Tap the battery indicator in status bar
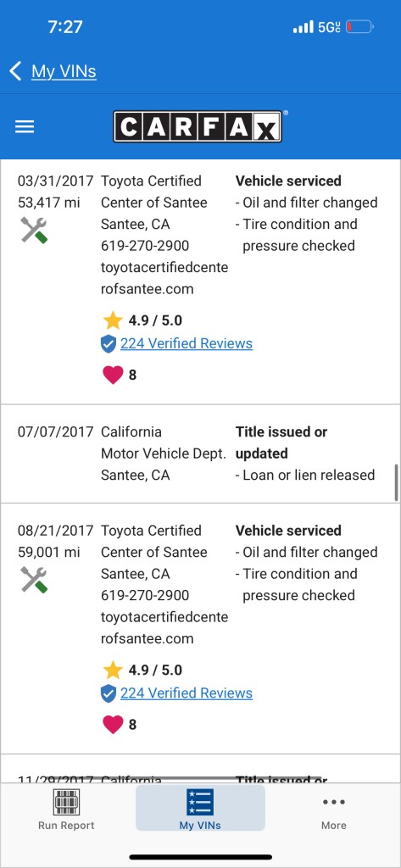The height and width of the screenshot is (868, 401). pyautogui.click(x=360, y=26)
